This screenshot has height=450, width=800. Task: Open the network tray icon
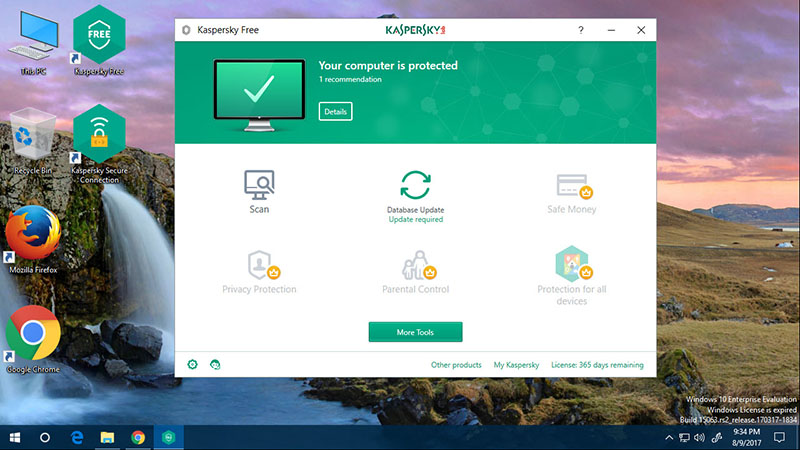click(684, 437)
